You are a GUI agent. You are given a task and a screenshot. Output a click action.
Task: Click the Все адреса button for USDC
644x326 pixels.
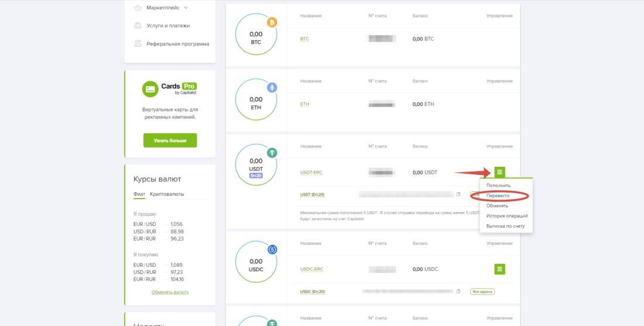(x=482, y=291)
